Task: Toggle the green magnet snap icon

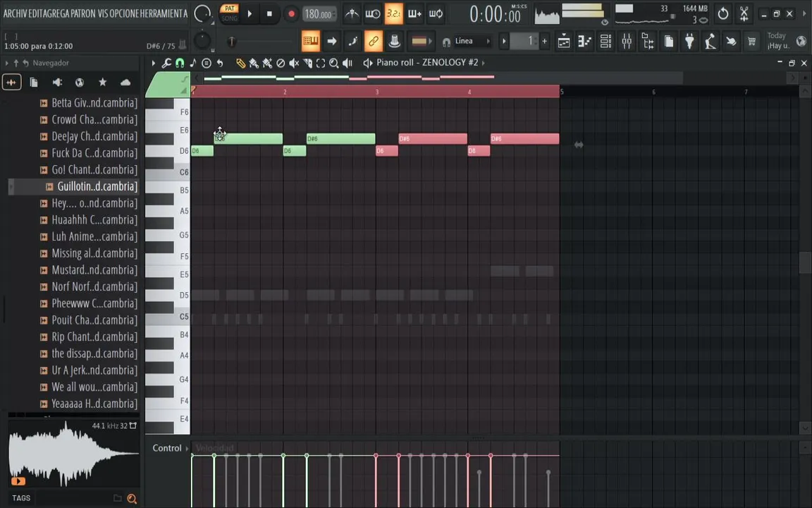Action: point(180,63)
